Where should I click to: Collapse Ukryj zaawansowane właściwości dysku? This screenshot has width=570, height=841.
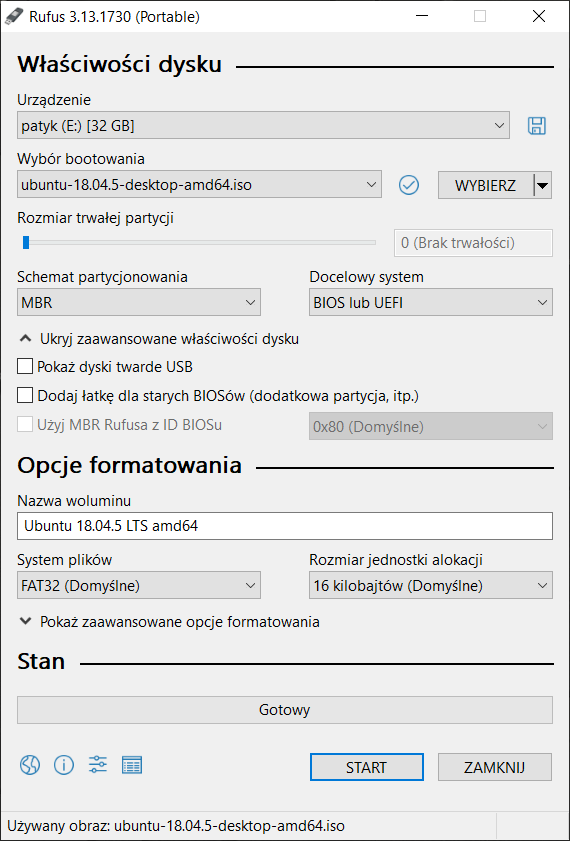pyautogui.click(x=159, y=339)
